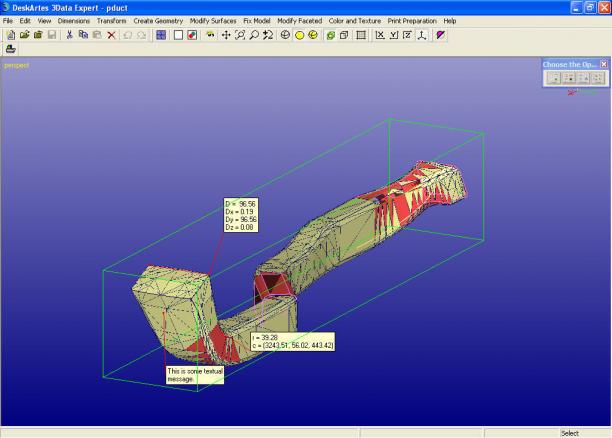Click the white square icon
This screenshot has width=612, height=438.
click(178, 35)
